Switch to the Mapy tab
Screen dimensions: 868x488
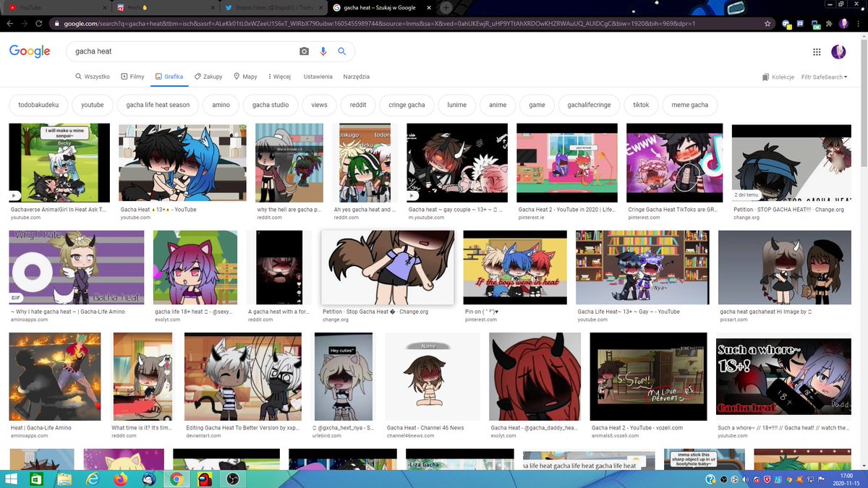245,77
